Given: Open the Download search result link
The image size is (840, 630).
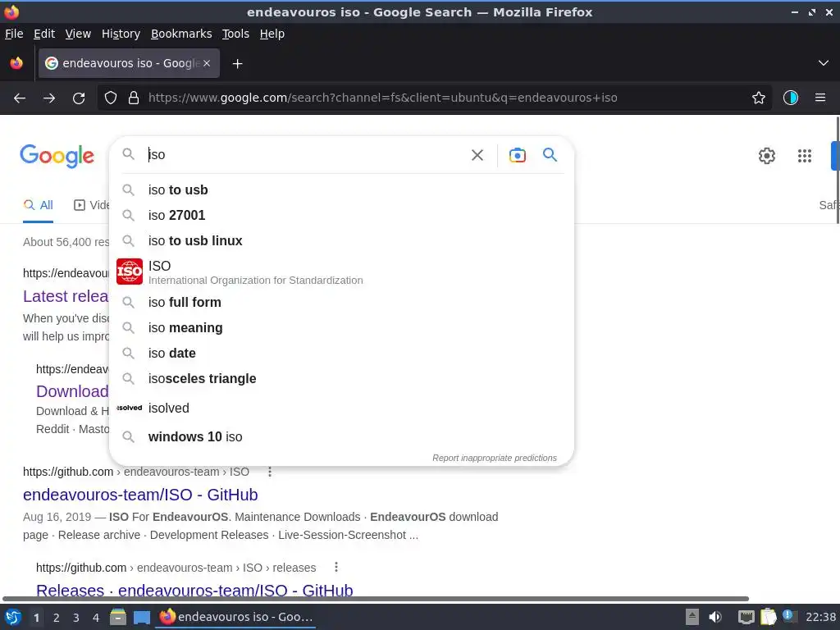Looking at the screenshot, I should [x=72, y=391].
